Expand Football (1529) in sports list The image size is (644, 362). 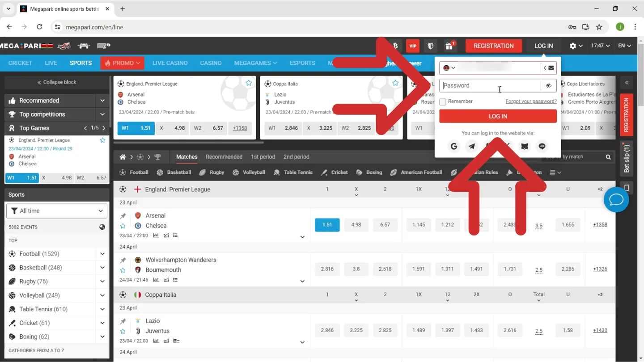(102, 254)
